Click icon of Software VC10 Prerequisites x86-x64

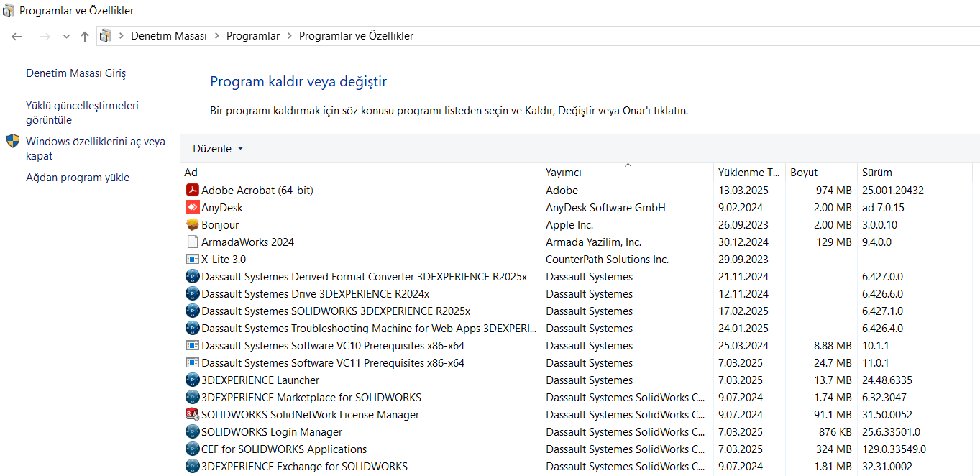[192, 346]
